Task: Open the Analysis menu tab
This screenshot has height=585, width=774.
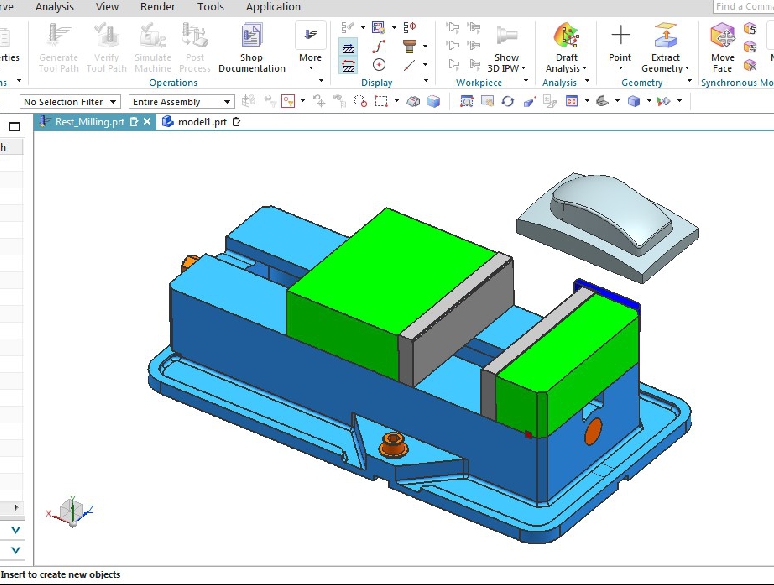Action: point(54,6)
